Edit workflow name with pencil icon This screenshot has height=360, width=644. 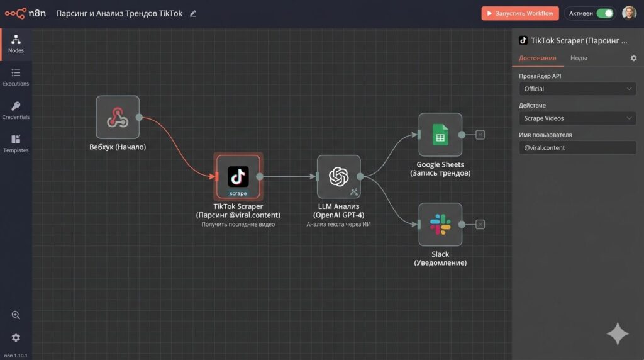click(x=193, y=14)
